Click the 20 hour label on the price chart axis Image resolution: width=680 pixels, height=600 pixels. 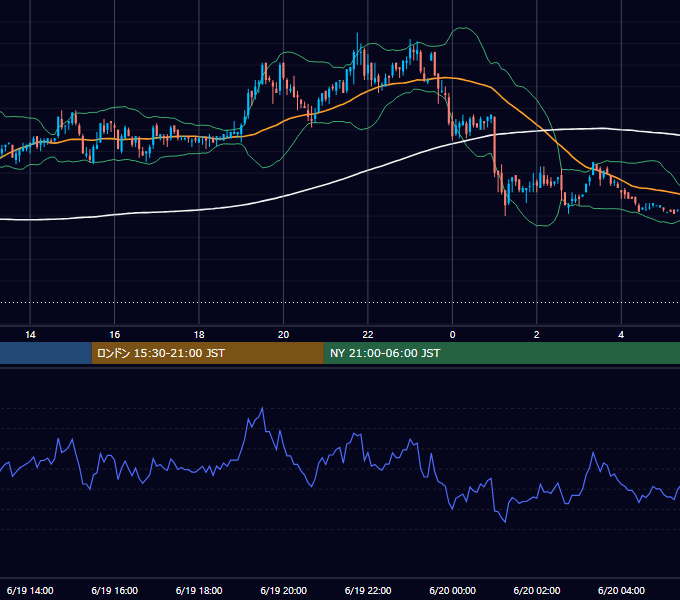(283, 335)
